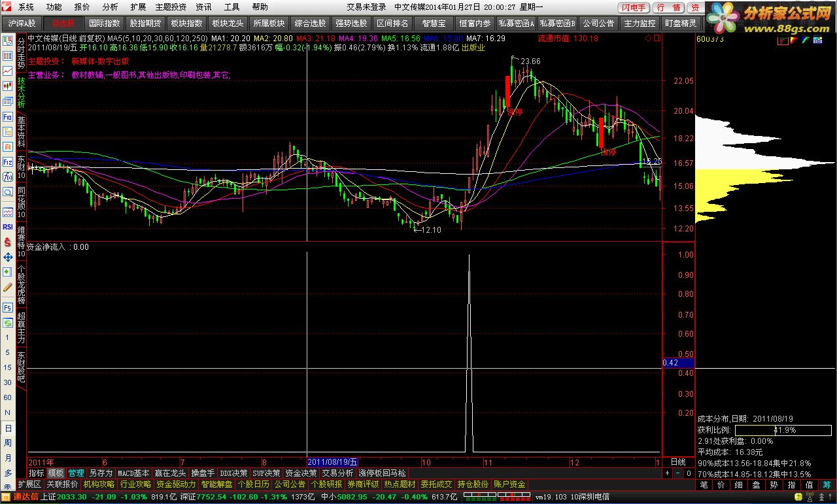837x504 pixels.
Task: Open 账户资金 bottom tab
Action: coord(509,484)
